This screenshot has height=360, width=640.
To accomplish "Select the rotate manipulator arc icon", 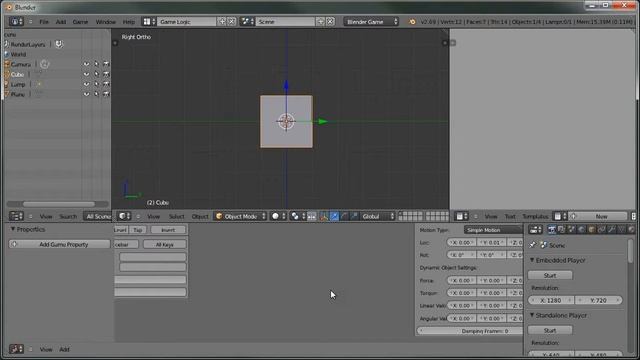I will [344, 216].
